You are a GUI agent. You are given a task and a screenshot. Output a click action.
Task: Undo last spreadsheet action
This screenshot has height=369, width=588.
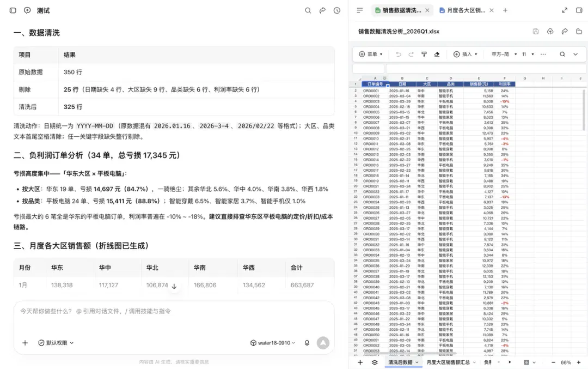click(x=398, y=55)
